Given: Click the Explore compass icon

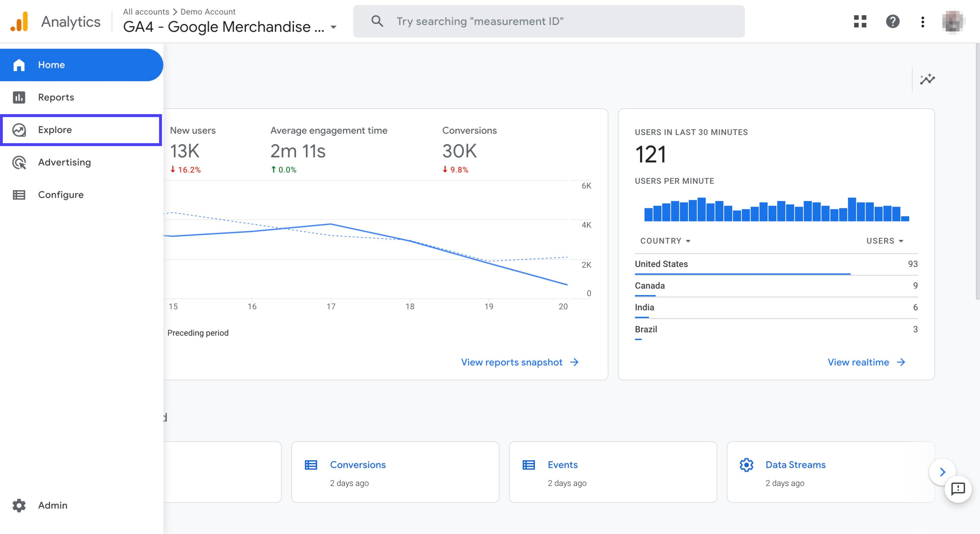Looking at the screenshot, I should [19, 130].
